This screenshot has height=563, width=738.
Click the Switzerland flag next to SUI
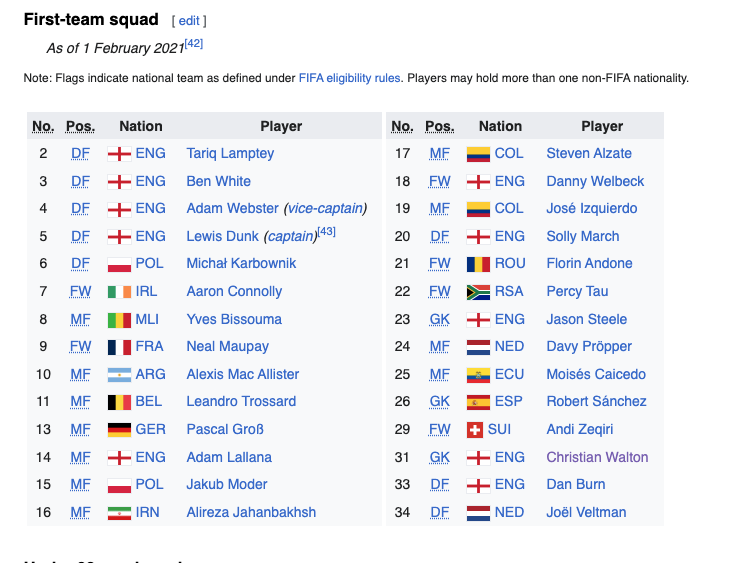474,430
